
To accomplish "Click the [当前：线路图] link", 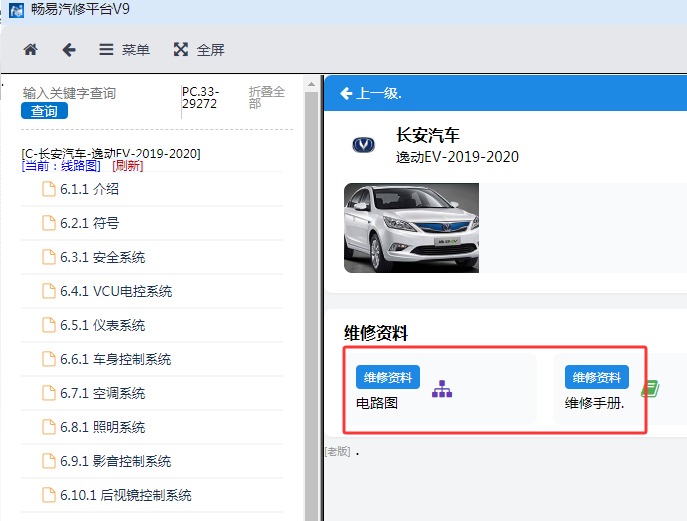I will [61, 166].
